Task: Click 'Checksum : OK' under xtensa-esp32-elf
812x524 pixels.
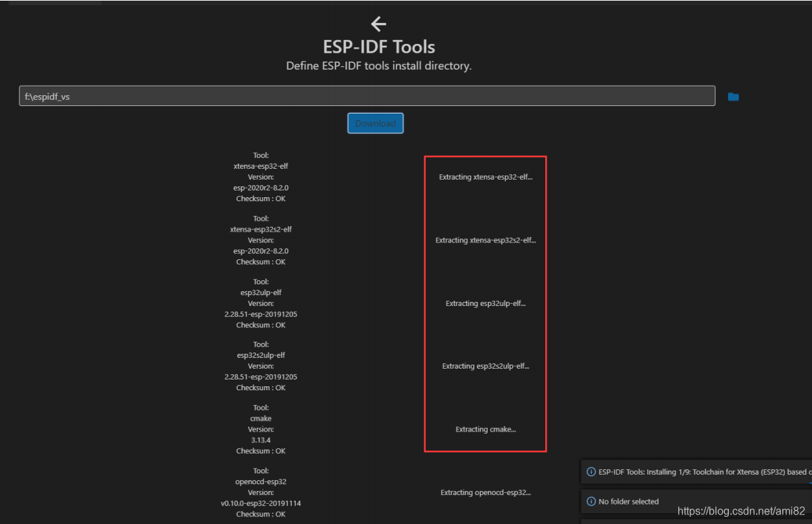Action: point(261,199)
